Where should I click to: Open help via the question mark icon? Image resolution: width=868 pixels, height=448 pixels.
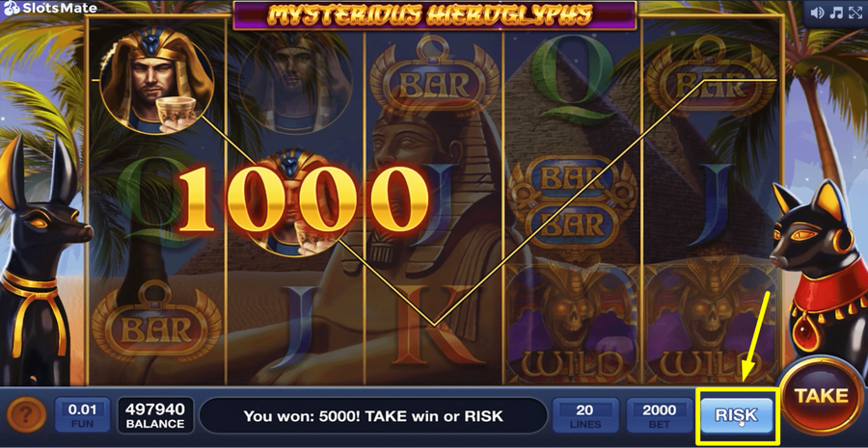pyautogui.click(x=26, y=415)
